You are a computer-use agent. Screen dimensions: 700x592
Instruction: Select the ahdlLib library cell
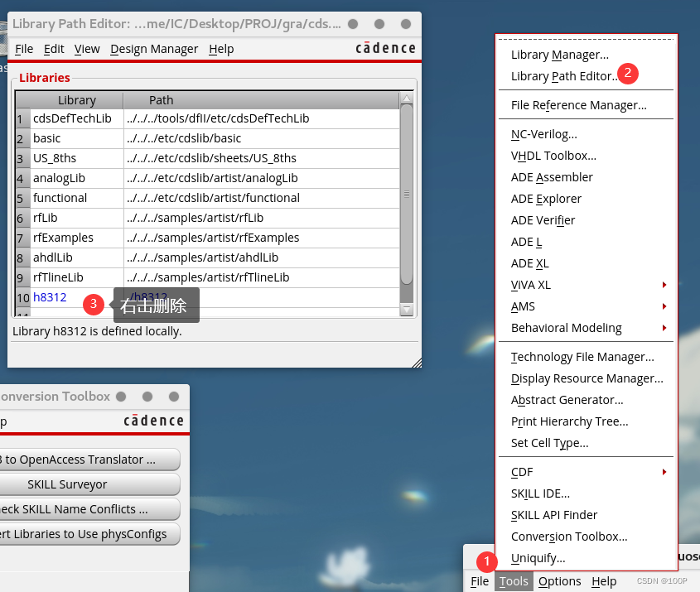pyautogui.click(x=77, y=257)
